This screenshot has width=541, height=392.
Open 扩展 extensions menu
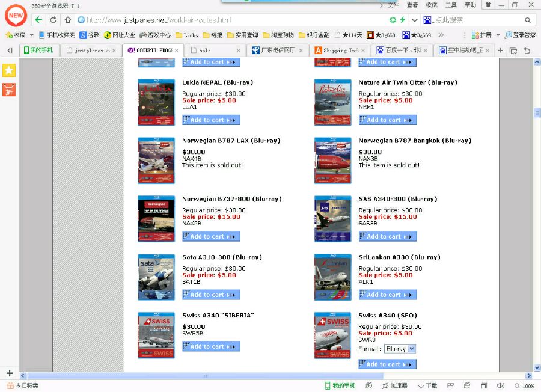point(481,35)
